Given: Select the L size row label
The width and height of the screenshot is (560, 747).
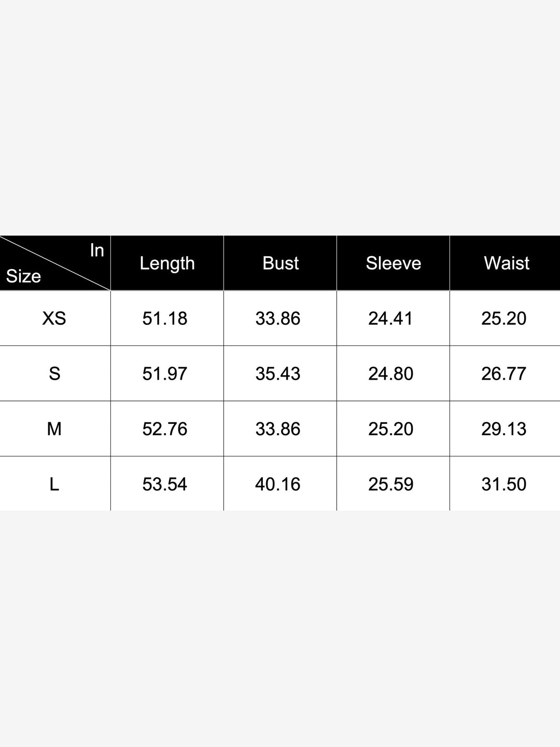Looking at the screenshot, I should 54,484.
